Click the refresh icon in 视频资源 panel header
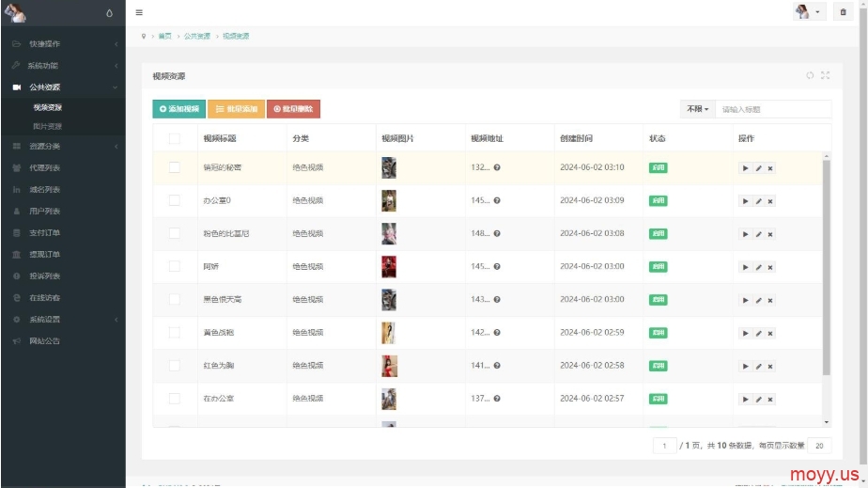The height and width of the screenshot is (488, 868). [x=810, y=75]
